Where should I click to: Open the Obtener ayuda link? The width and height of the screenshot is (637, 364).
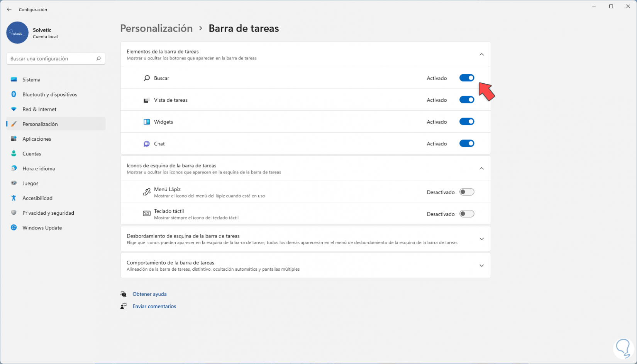[149, 294]
